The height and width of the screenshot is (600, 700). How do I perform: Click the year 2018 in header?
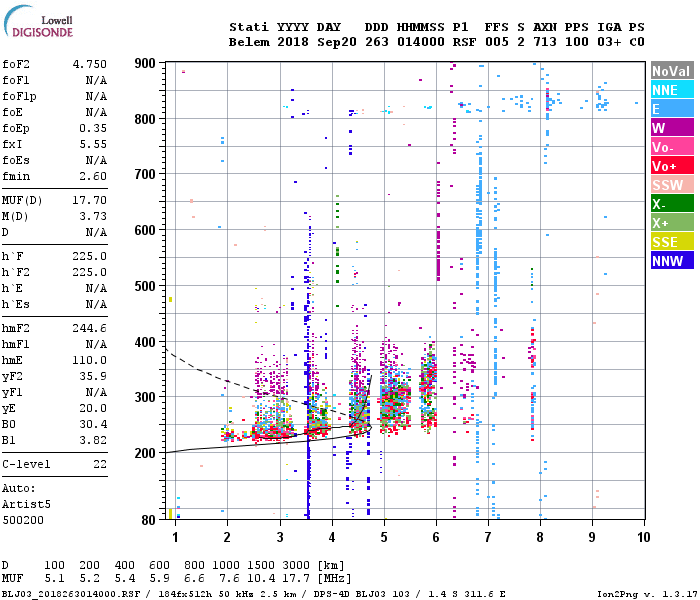[x=293, y=42]
